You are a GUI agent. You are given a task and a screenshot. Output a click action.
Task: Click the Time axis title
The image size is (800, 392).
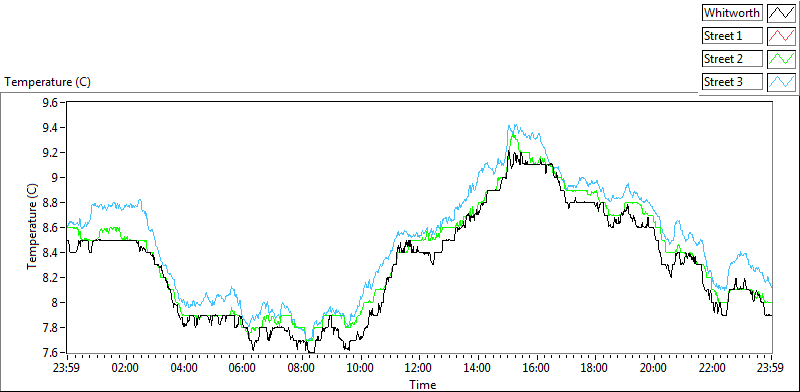[x=422, y=384]
